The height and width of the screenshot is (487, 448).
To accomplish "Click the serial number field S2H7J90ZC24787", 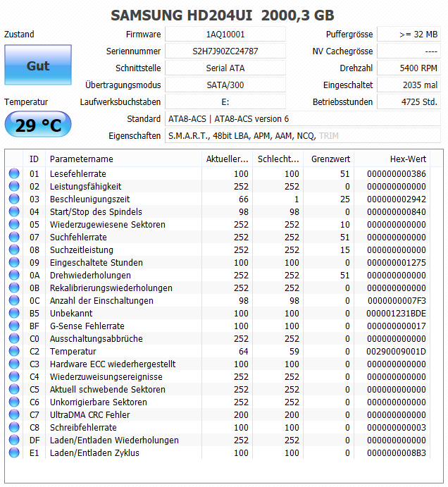I will (x=225, y=51).
